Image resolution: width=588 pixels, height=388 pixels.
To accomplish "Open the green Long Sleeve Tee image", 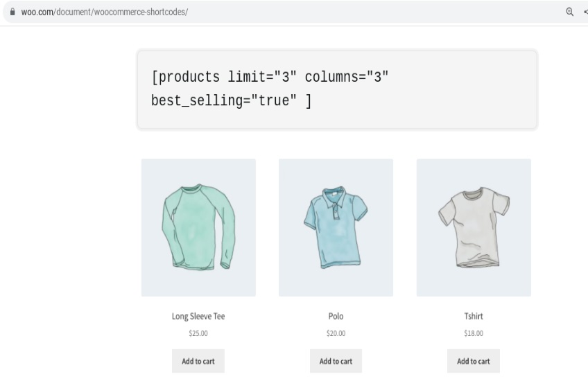I will tap(198, 227).
